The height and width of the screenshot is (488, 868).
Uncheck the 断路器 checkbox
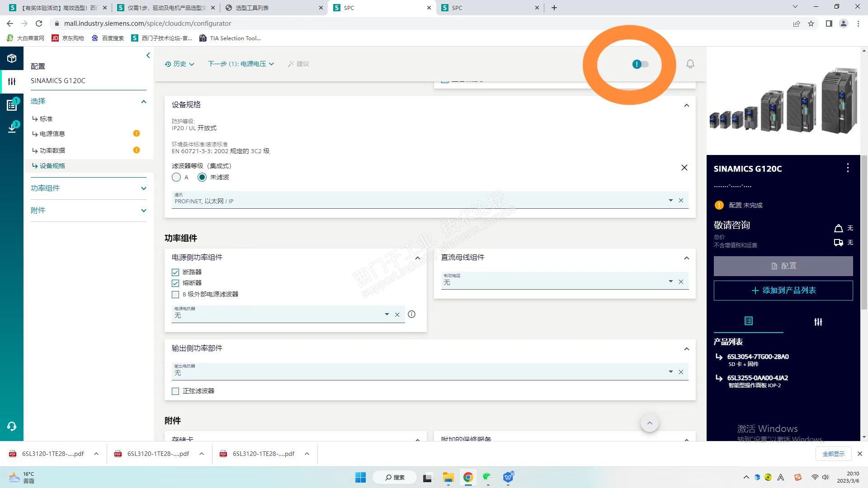pos(175,272)
